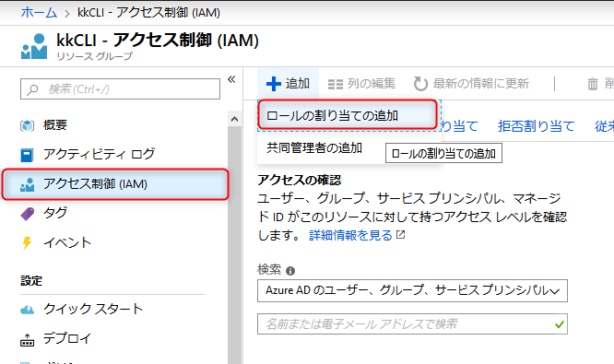The image size is (614, 364).
Task: Click the ホーム breadcrumb link
Action: click(x=39, y=13)
